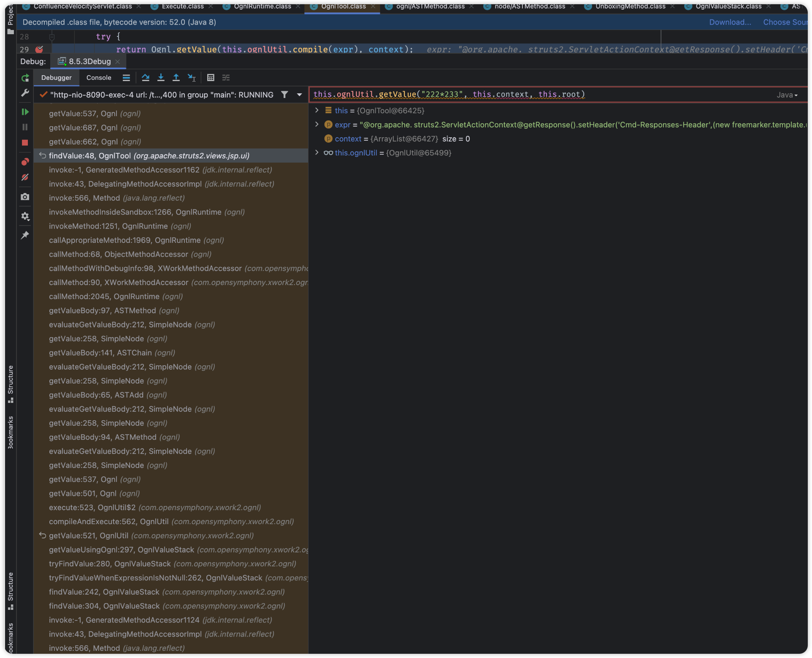This screenshot has width=812, height=658.
Task: Open the thread selector dropdown arrow
Action: (299, 95)
